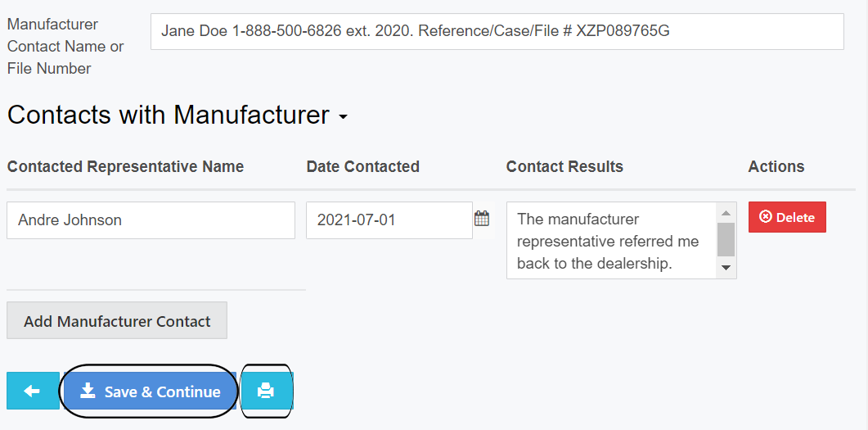
Task: Collapse the Contacts with Manufacturer caret
Action: [343, 117]
